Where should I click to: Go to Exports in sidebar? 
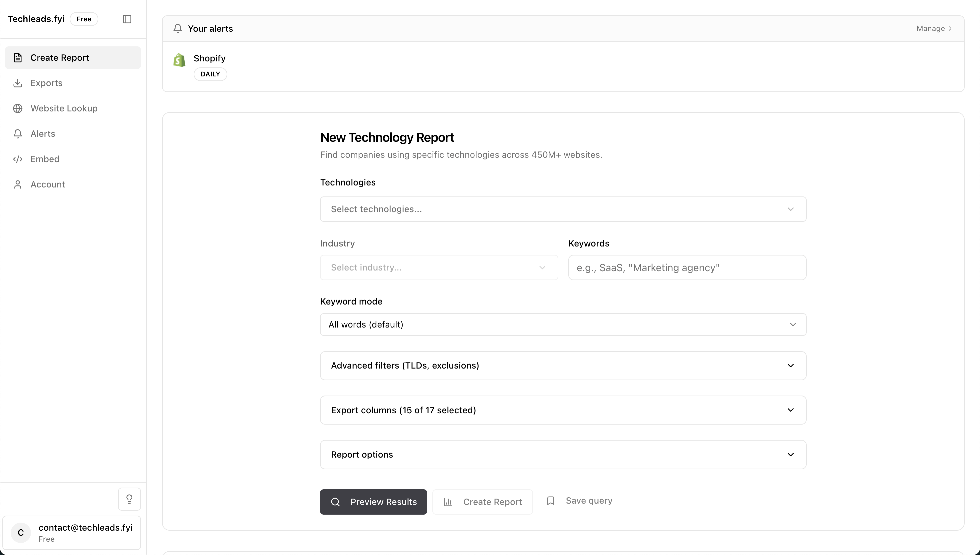[73, 83]
